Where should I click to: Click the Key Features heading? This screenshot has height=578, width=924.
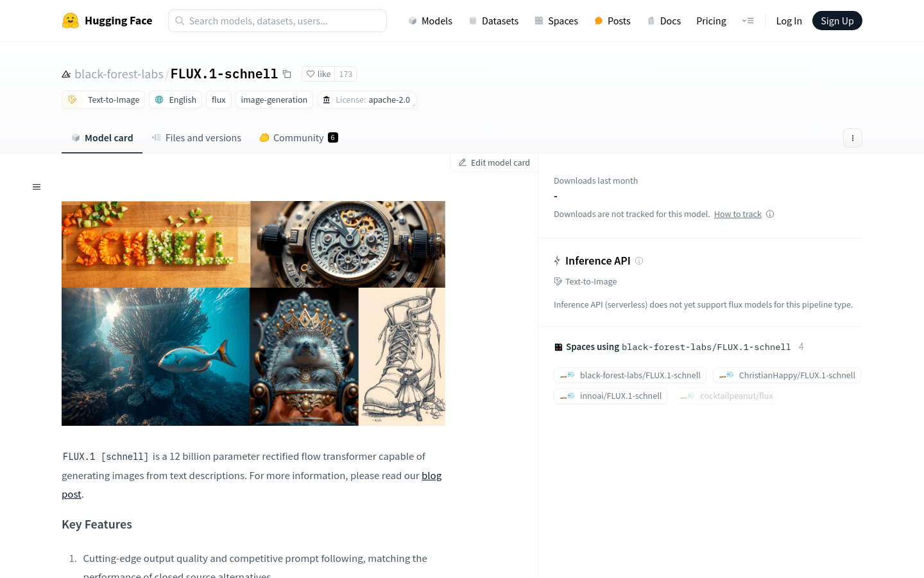click(x=97, y=524)
